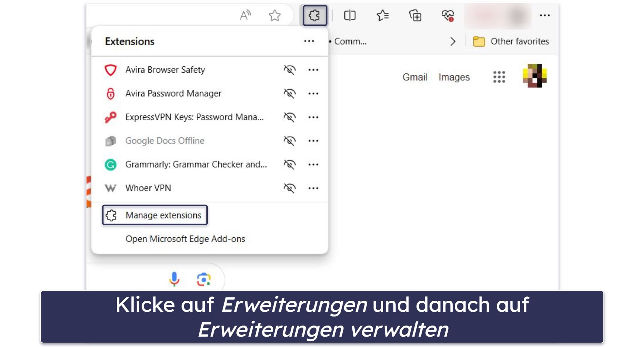644x347 pixels.
Task: Open more actions for Grammarly
Action: coord(313,165)
